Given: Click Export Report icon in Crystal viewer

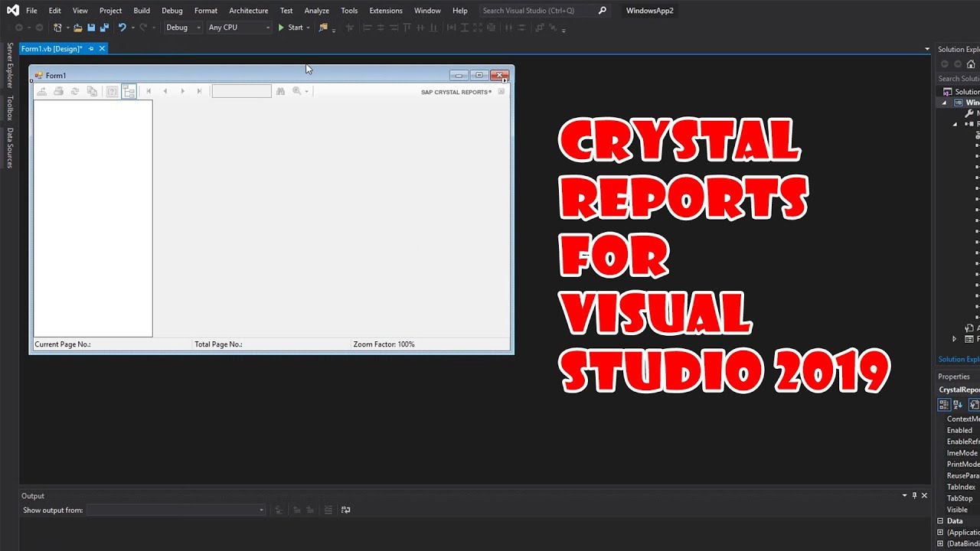Looking at the screenshot, I should [42, 91].
